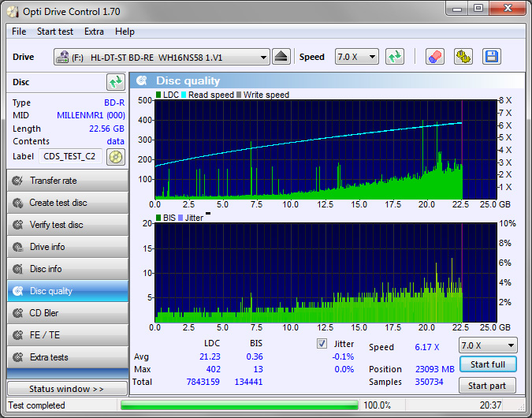Click the save floppy disk icon

pos(492,57)
